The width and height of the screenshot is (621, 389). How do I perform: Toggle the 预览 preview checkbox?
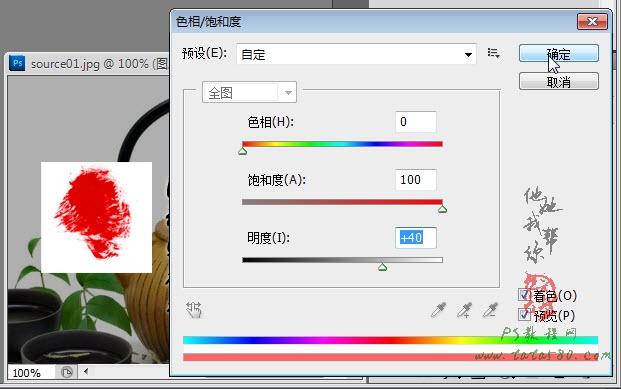coord(524,315)
